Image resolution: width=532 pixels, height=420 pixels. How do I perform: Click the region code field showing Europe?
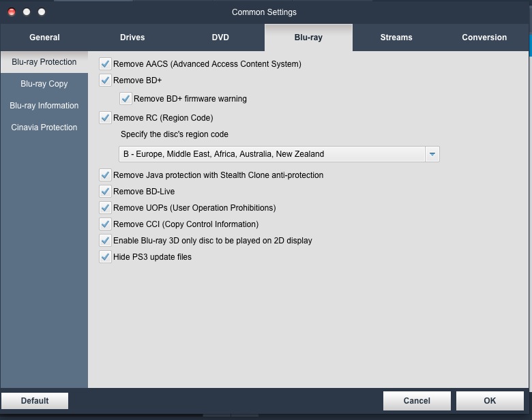(271, 154)
